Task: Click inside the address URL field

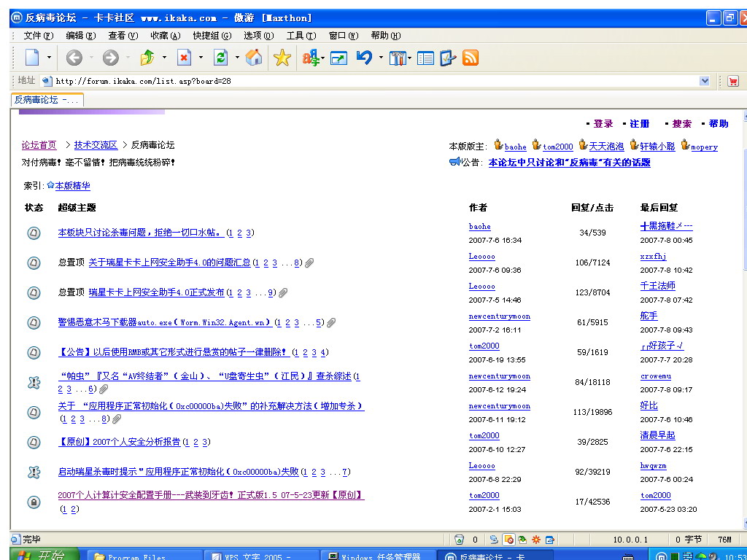Action: pos(365,81)
